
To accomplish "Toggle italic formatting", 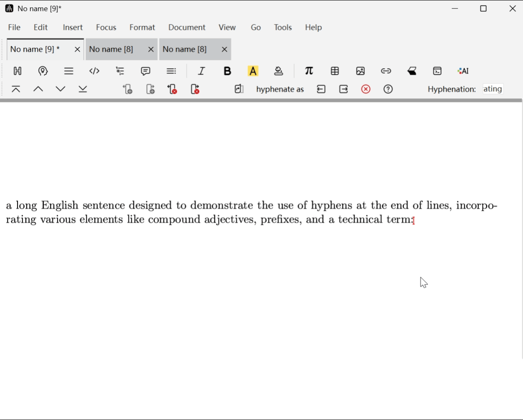I will coord(202,71).
